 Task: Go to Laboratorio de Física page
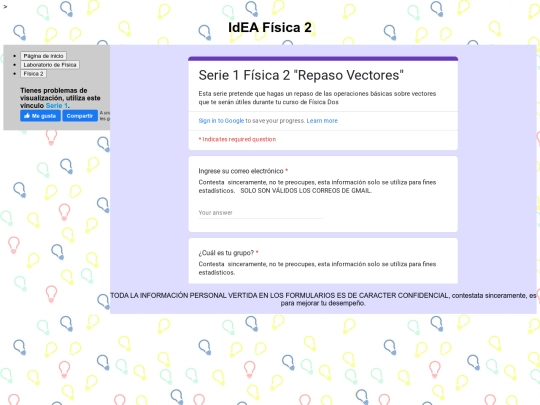click(50, 65)
